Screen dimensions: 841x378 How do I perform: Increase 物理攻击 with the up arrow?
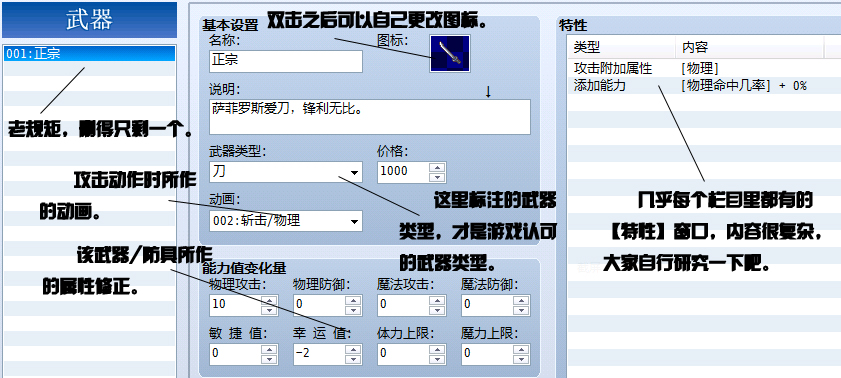point(269,300)
